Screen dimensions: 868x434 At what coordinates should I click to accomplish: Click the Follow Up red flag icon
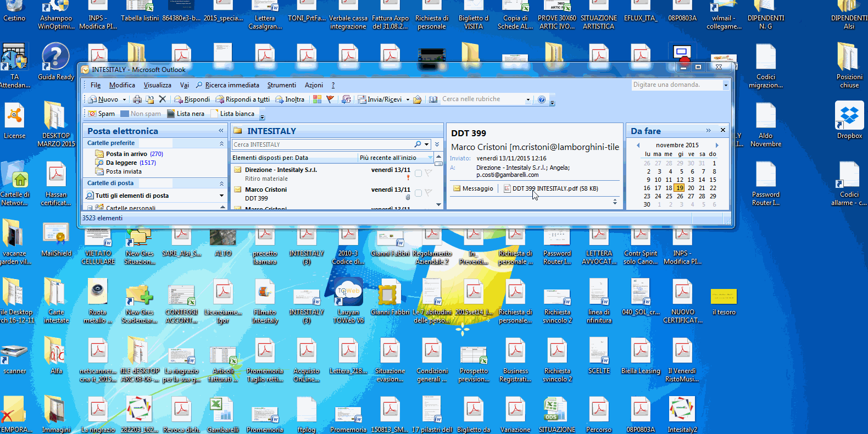point(330,99)
